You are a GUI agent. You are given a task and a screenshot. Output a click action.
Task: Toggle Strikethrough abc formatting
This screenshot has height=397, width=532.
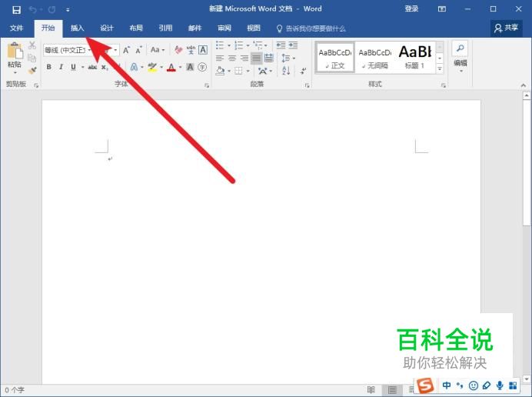[92, 67]
